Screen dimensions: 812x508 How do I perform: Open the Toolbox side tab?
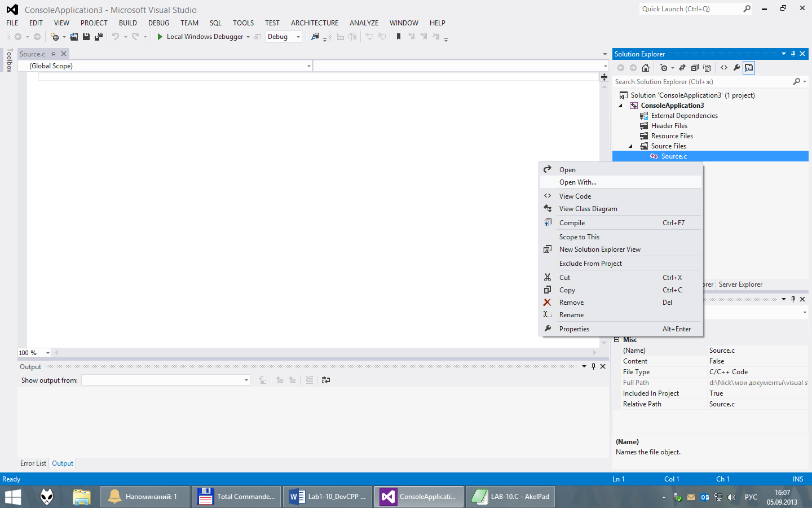[9, 60]
